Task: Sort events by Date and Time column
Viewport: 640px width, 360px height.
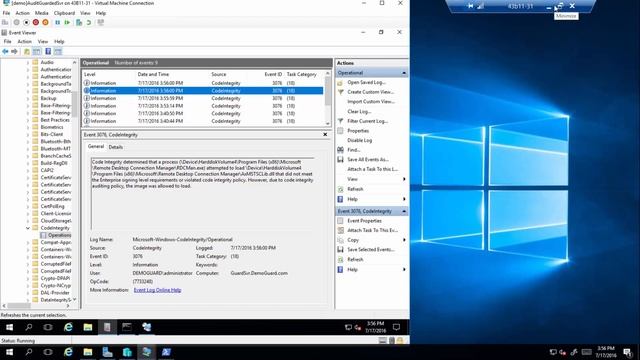Action: tap(153, 74)
